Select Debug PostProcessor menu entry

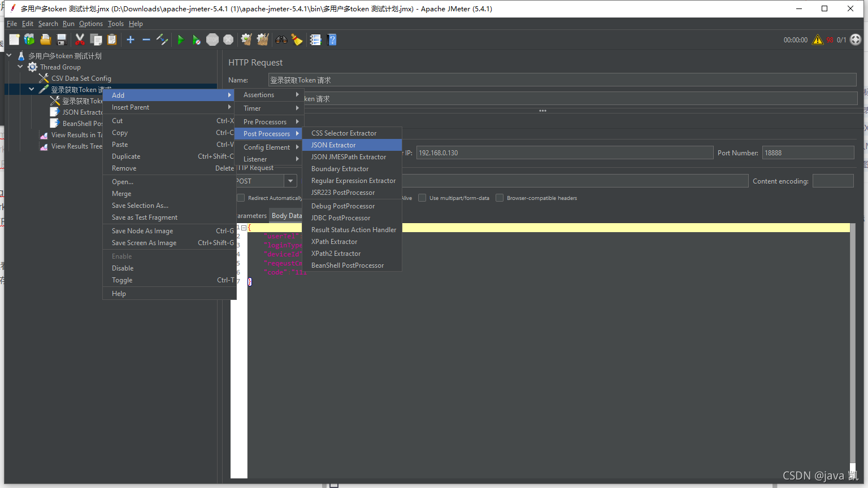352,206
